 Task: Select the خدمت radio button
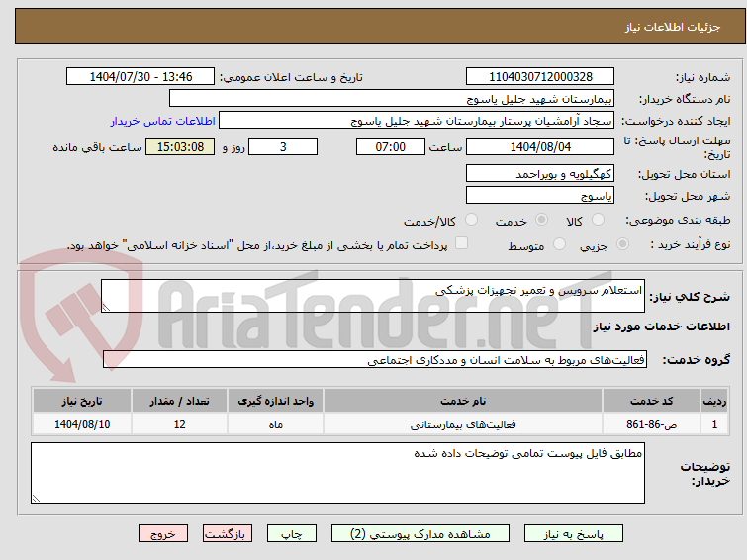click(541, 220)
